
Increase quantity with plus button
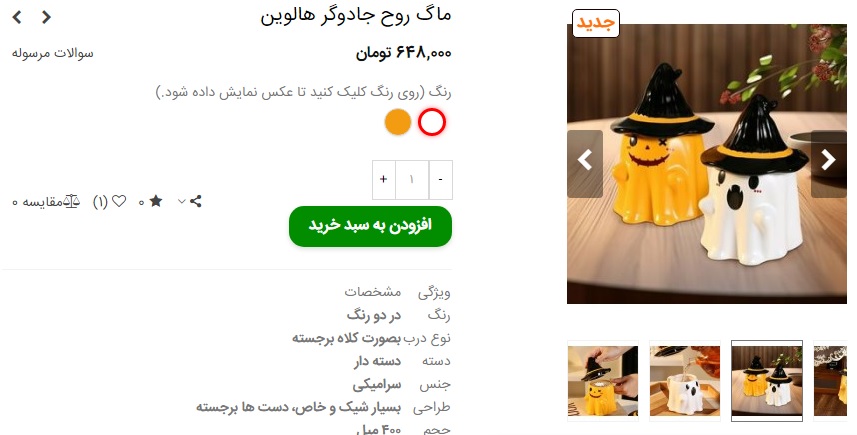coord(384,179)
